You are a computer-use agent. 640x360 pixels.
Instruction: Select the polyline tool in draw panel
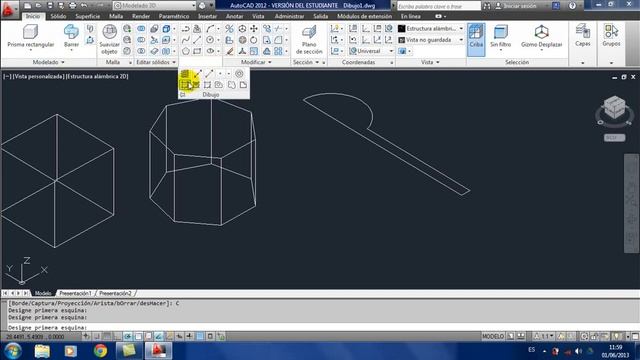186,29
